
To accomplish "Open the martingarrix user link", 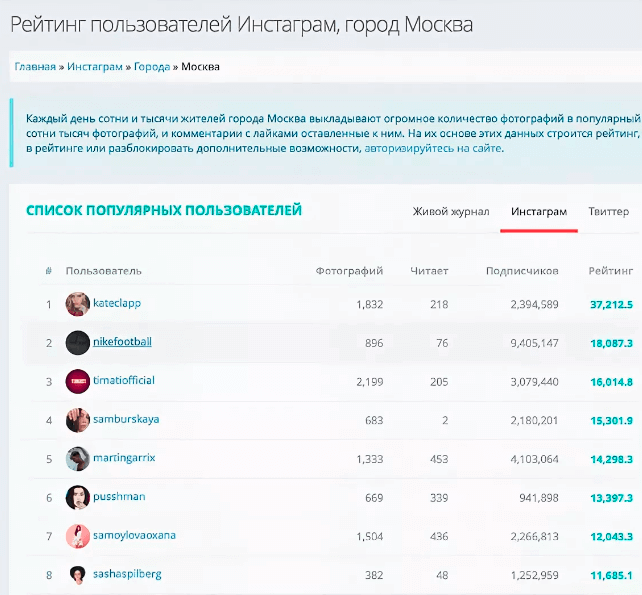I will [x=124, y=458].
